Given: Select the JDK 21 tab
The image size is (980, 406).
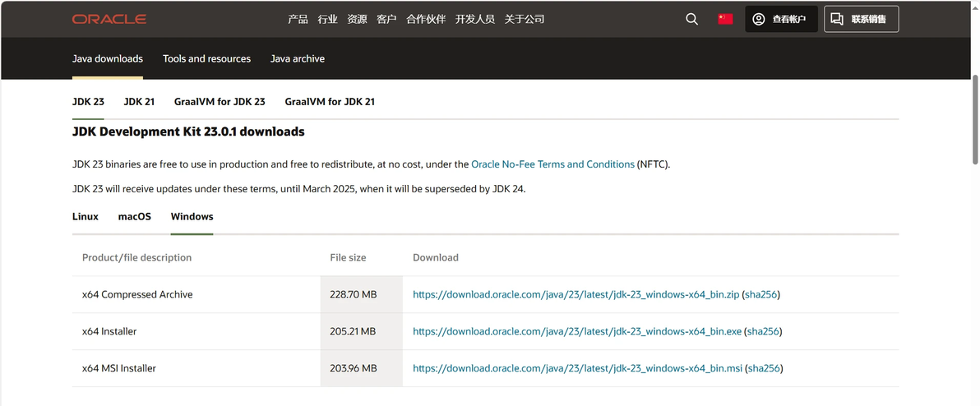Looking at the screenshot, I should coord(139,102).
